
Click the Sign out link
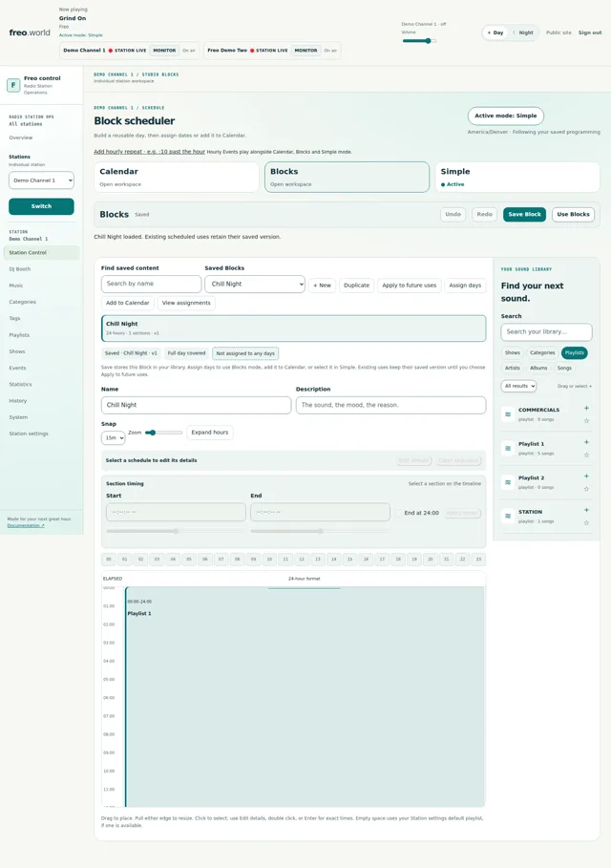[590, 32]
